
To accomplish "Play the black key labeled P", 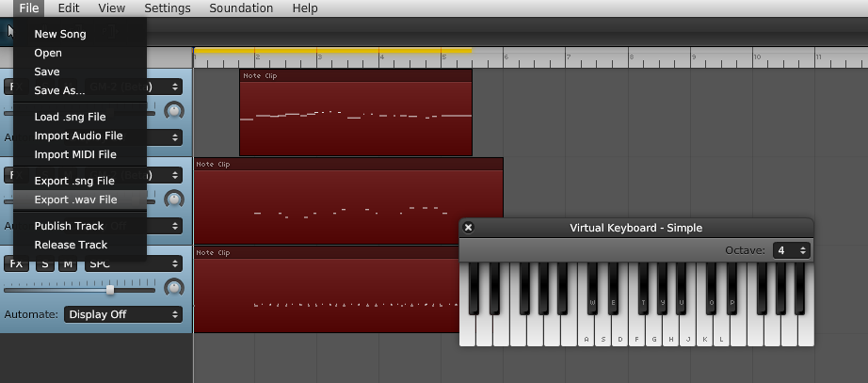I will tap(731, 289).
